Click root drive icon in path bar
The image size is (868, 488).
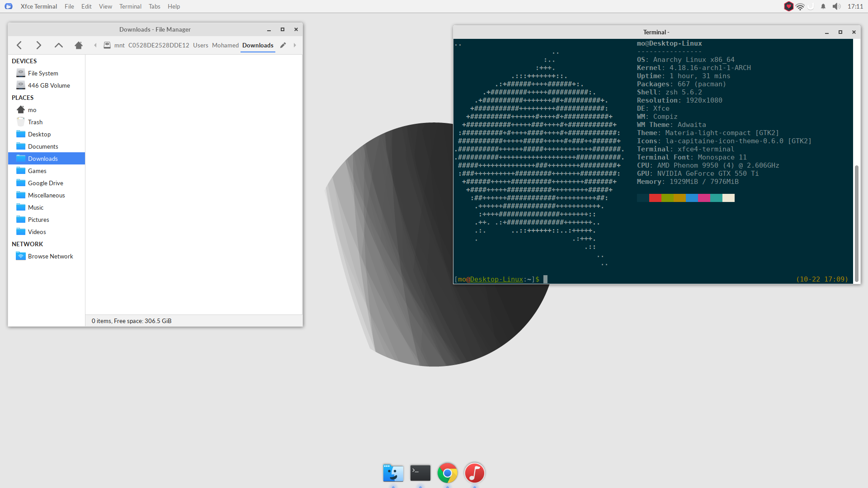(x=107, y=45)
